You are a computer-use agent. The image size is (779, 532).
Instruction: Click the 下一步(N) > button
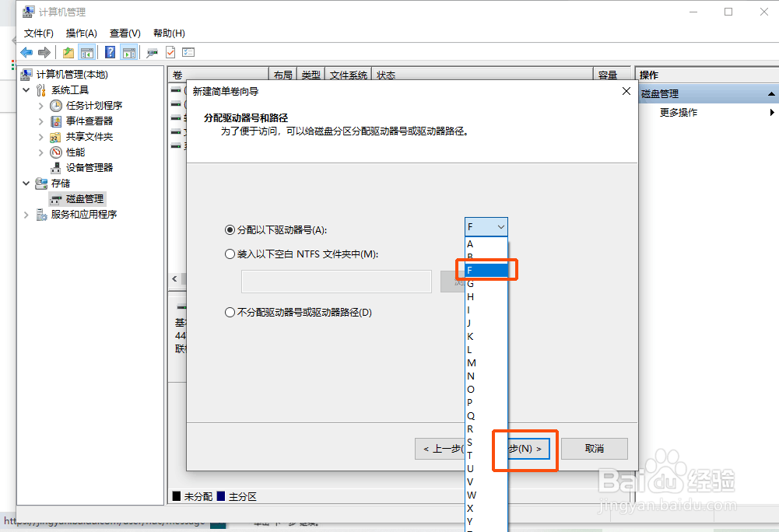coord(528,449)
